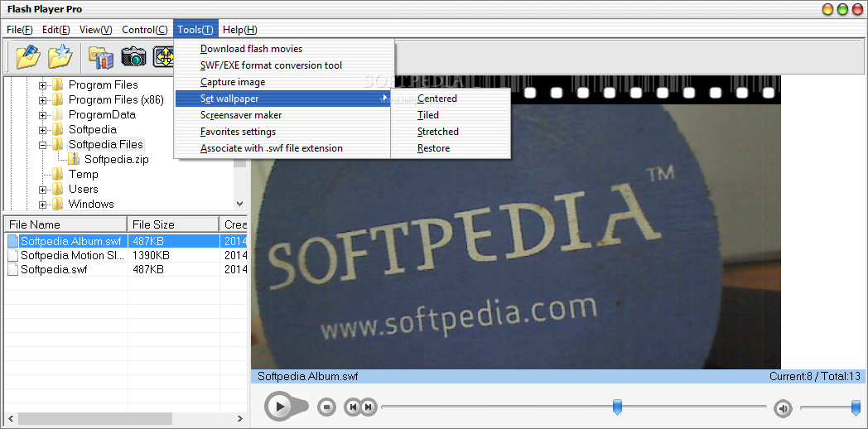The image size is (868, 429).
Task: Expand the Program Files (x86) node
Action: [x=42, y=100]
